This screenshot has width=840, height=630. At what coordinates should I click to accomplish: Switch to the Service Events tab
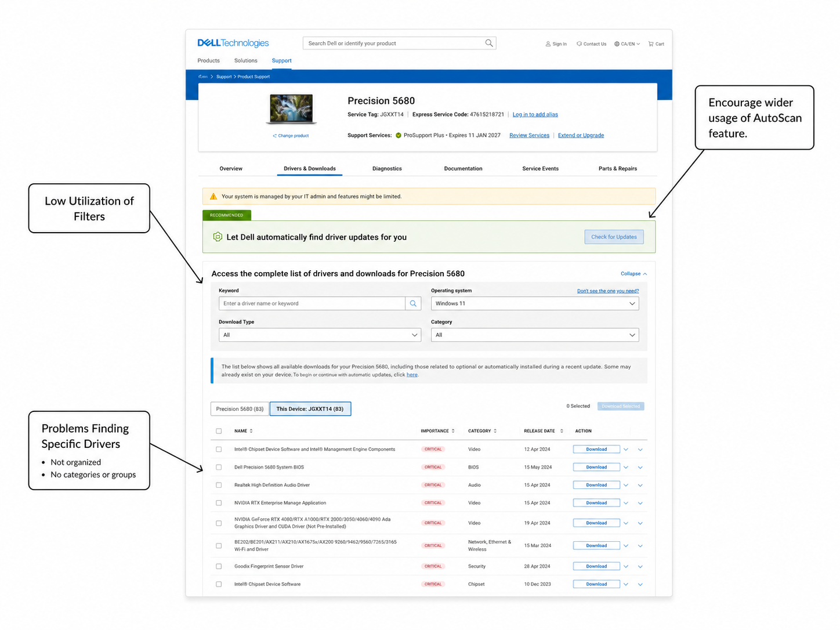coord(540,169)
